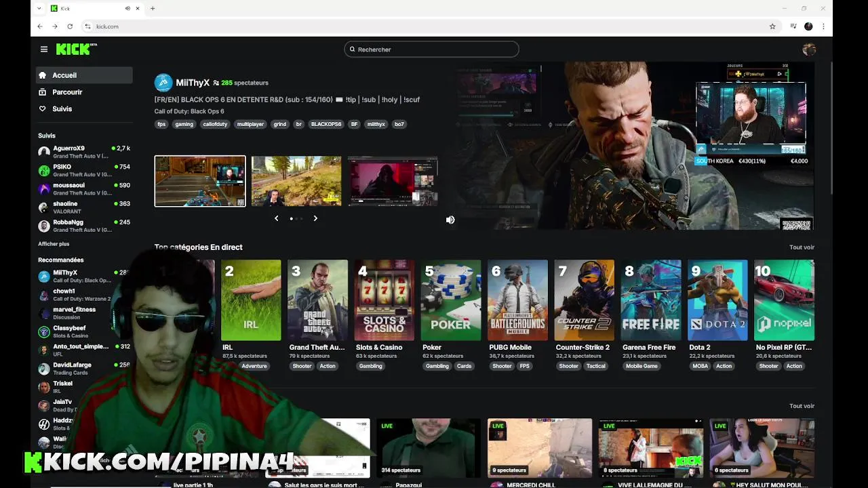Click chowh1 avatar in recommended list
Screen dimensions: 868x488
click(x=44, y=295)
